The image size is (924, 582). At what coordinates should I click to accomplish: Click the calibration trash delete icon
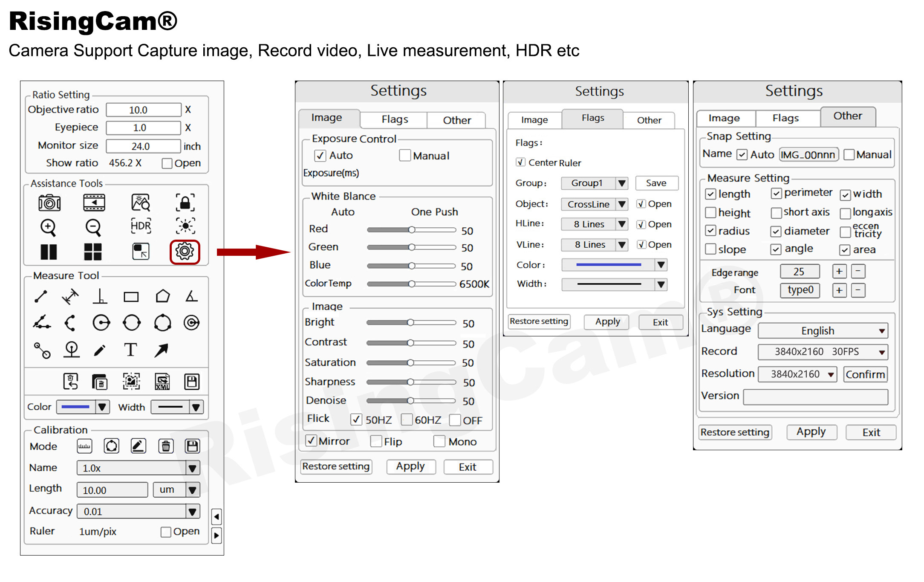click(x=166, y=446)
